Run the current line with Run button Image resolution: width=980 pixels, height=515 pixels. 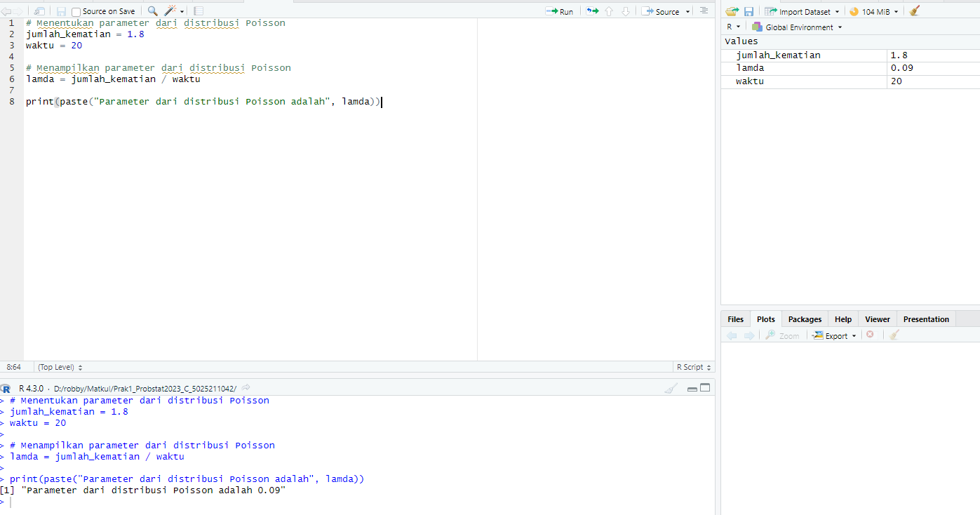click(x=560, y=11)
